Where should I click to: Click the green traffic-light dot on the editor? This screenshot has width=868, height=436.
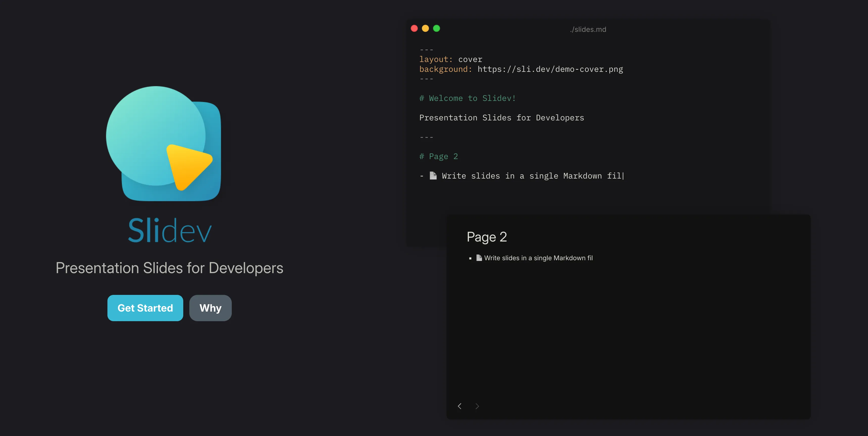pos(436,29)
